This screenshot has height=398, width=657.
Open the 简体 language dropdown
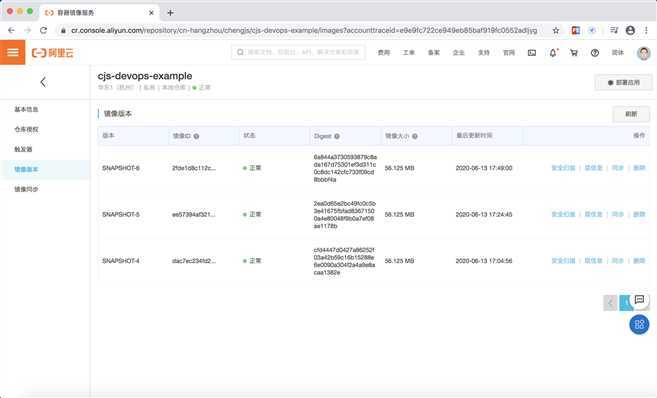click(618, 53)
